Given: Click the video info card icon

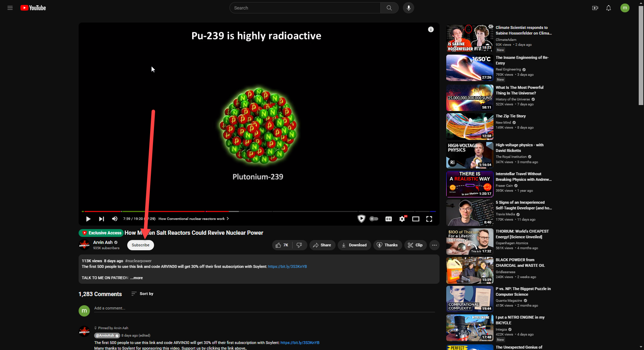Looking at the screenshot, I should pyautogui.click(x=431, y=30).
